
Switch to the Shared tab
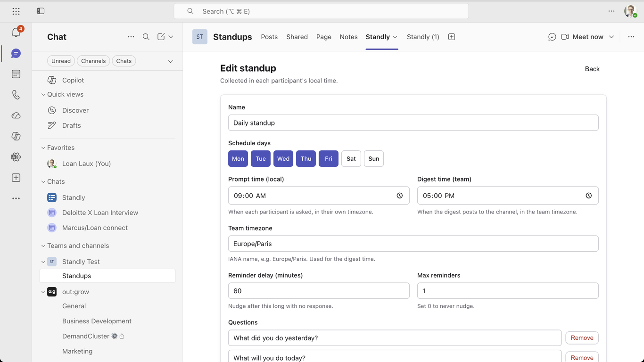tap(297, 37)
